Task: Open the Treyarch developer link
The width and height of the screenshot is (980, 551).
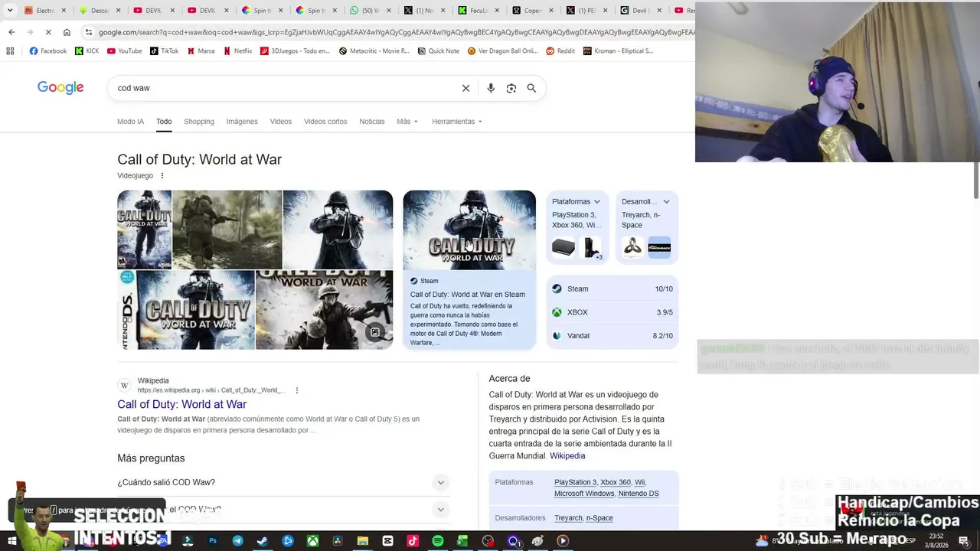Action: point(568,518)
